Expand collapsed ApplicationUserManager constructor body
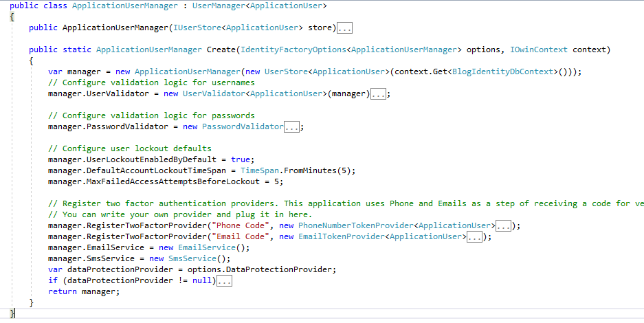This screenshot has width=644, height=323. tap(344, 28)
